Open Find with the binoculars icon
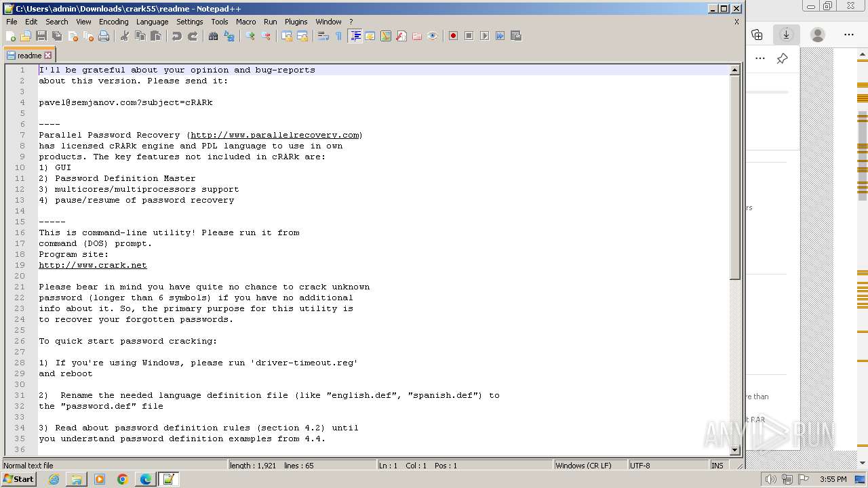 (214, 36)
